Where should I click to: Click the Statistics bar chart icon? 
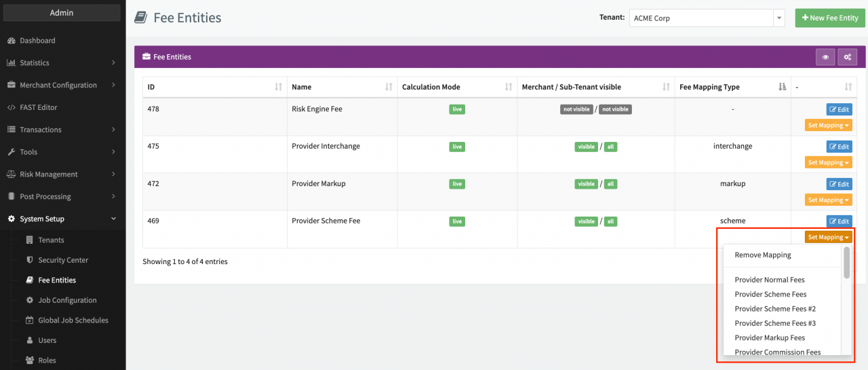tap(12, 63)
